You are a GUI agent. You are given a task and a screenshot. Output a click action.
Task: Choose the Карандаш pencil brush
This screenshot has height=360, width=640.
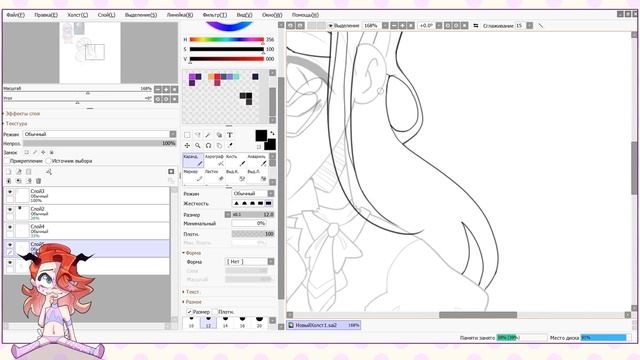[193, 160]
